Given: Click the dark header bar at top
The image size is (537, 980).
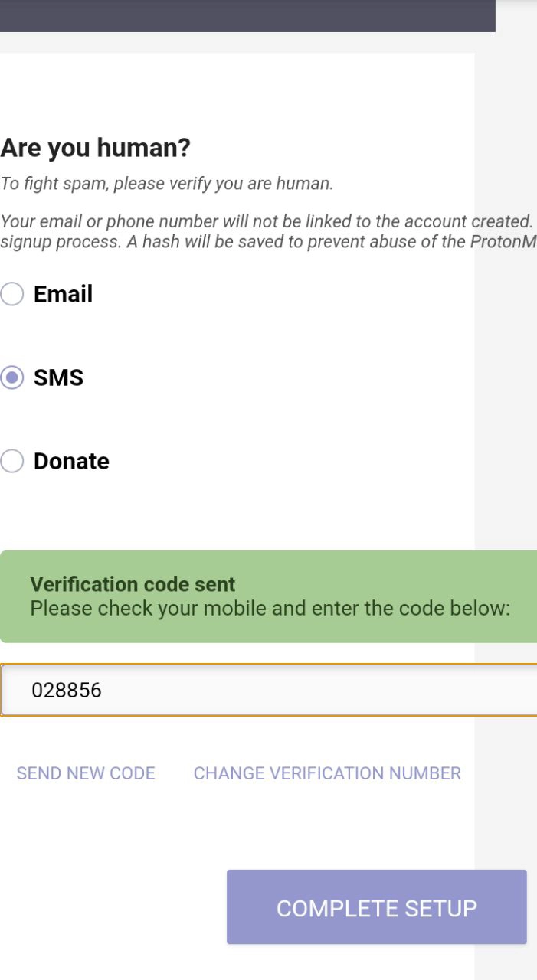Looking at the screenshot, I should click(247, 15).
